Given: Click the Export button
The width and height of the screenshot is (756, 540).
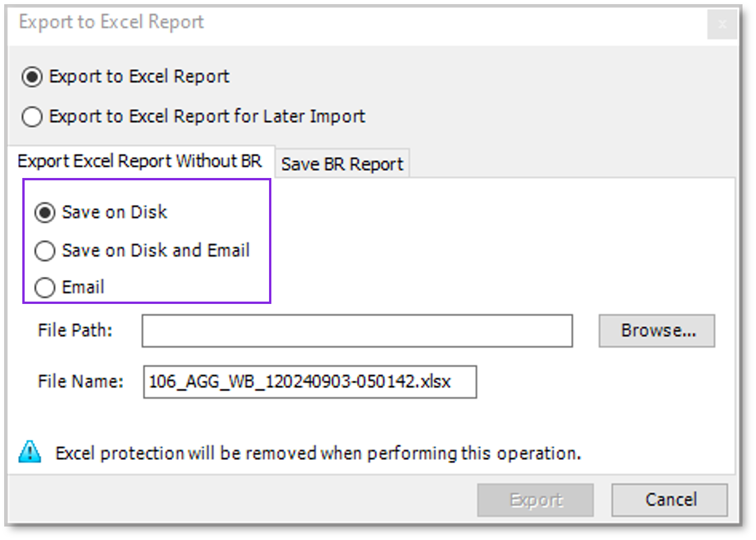Looking at the screenshot, I should pyautogui.click(x=535, y=500).
